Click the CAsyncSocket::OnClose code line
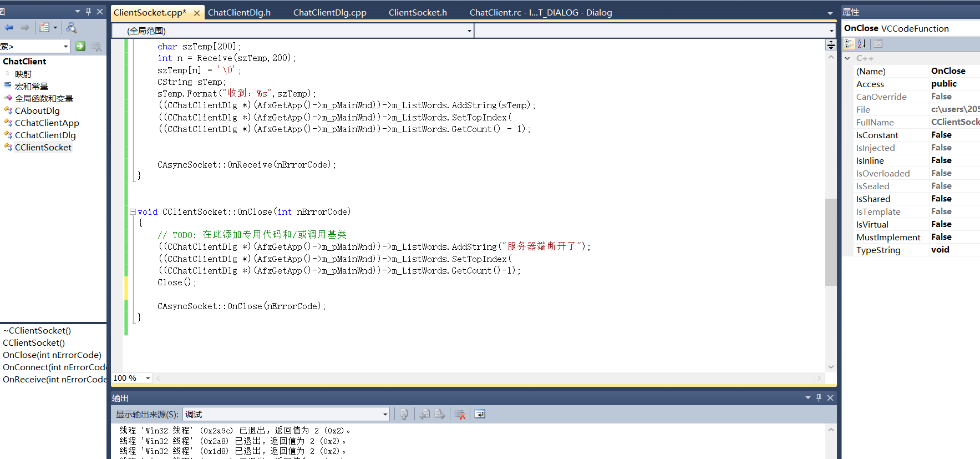Screen dimensions: 980x459 coord(242,306)
